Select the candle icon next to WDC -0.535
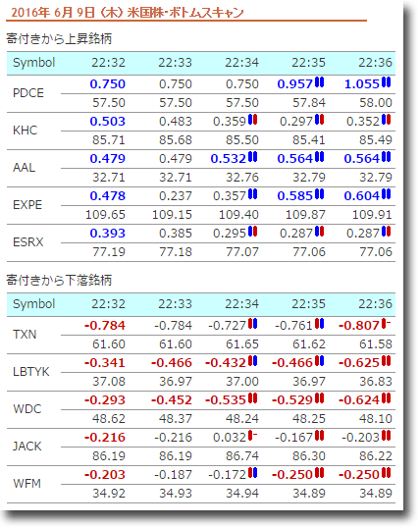 [x=252, y=398]
